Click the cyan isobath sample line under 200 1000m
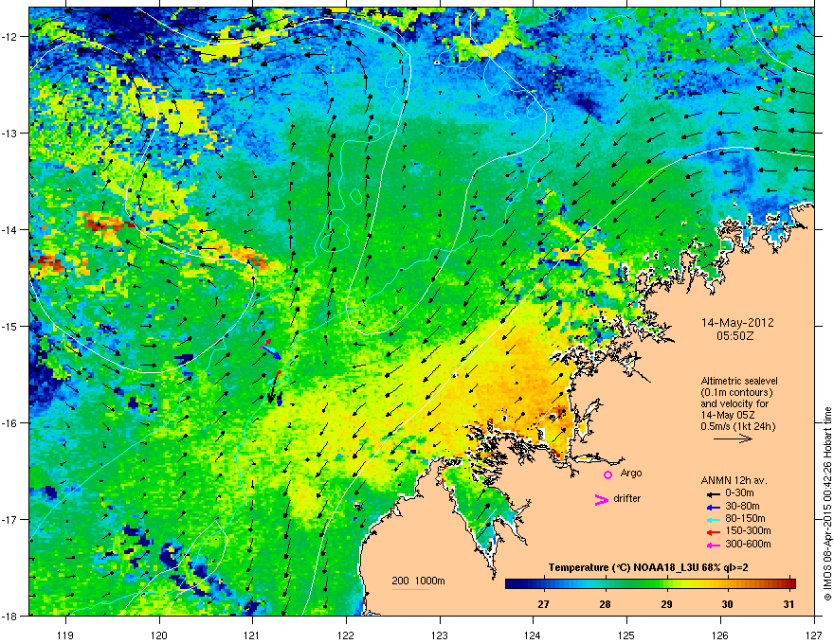 (411, 589)
